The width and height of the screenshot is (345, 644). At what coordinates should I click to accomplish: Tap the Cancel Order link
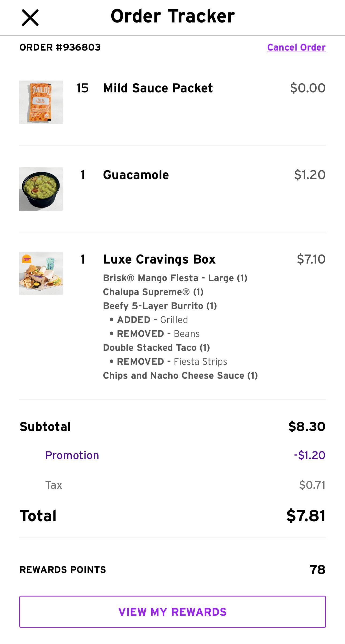(296, 47)
